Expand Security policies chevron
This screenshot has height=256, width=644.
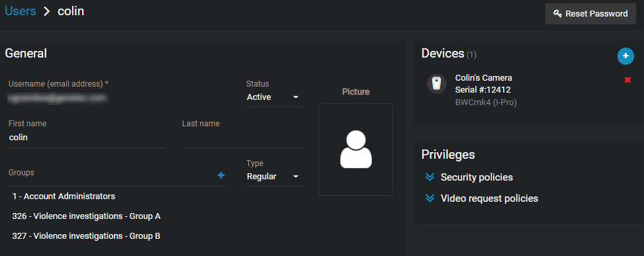(x=430, y=177)
